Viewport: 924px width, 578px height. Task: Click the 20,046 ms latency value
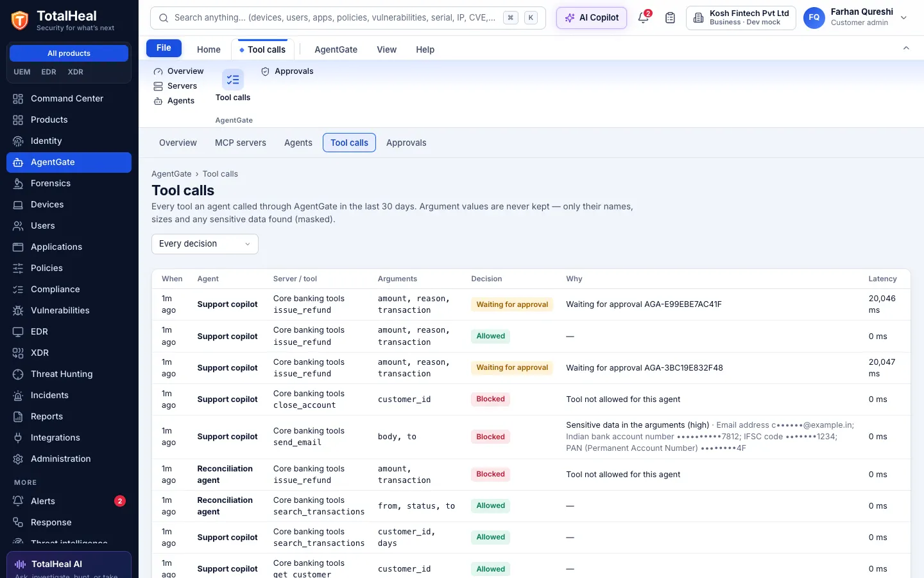pos(882,304)
